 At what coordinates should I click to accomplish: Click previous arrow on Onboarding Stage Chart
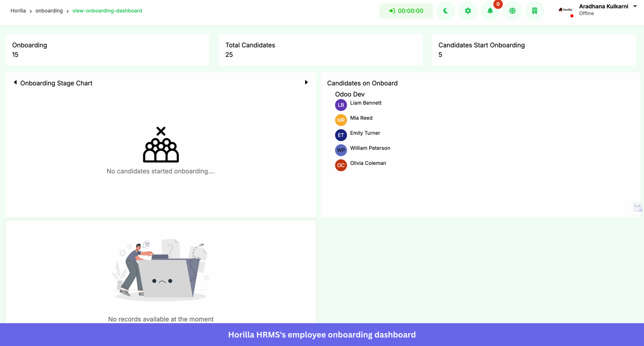tap(15, 82)
